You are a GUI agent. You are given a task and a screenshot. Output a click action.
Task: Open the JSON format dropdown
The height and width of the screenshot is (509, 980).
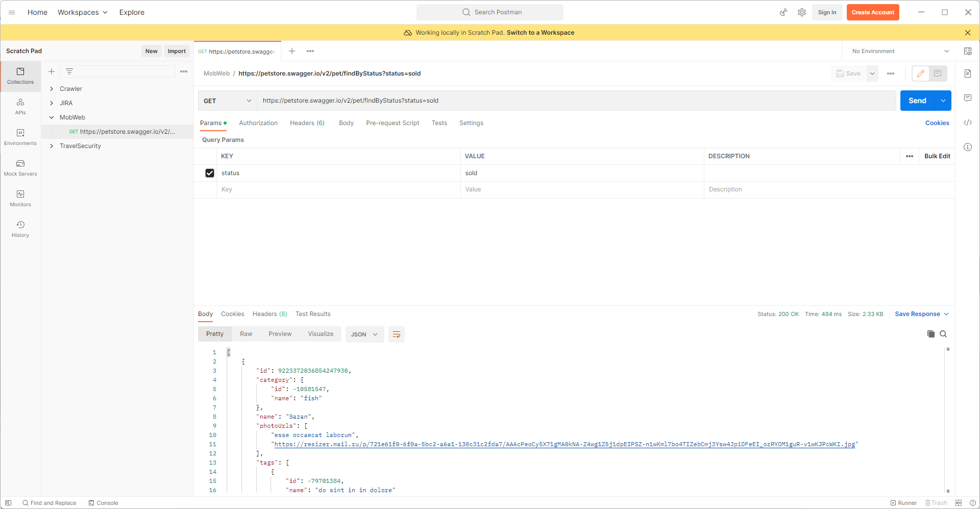364,334
